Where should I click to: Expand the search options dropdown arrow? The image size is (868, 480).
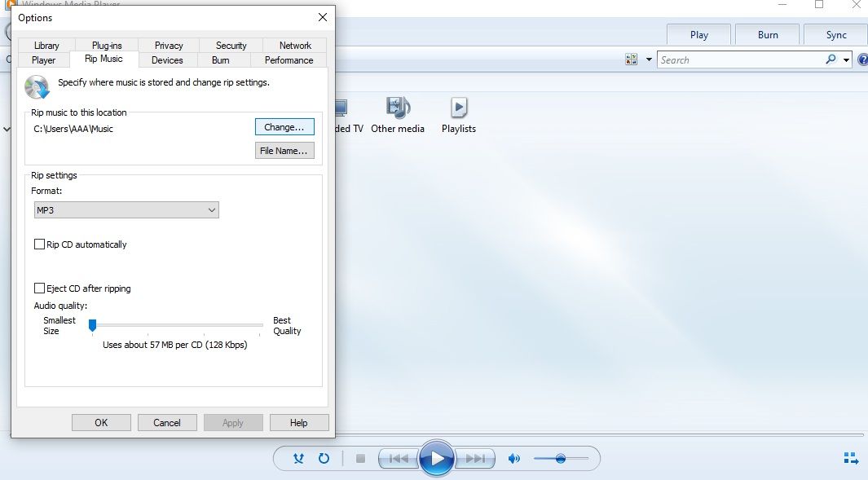pyautogui.click(x=847, y=59)
